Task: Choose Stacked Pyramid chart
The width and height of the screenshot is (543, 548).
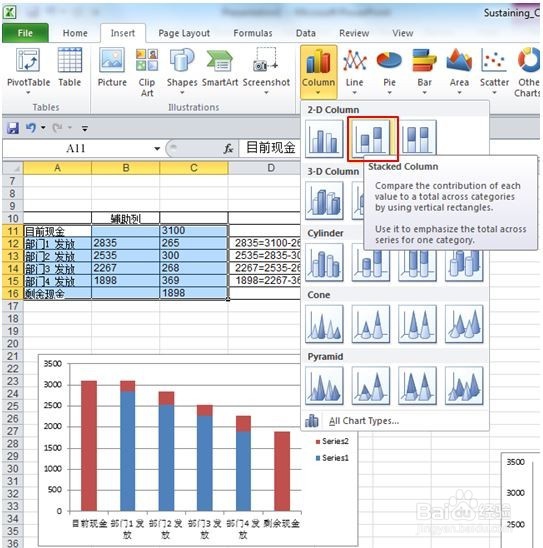Action: [370, 385]
